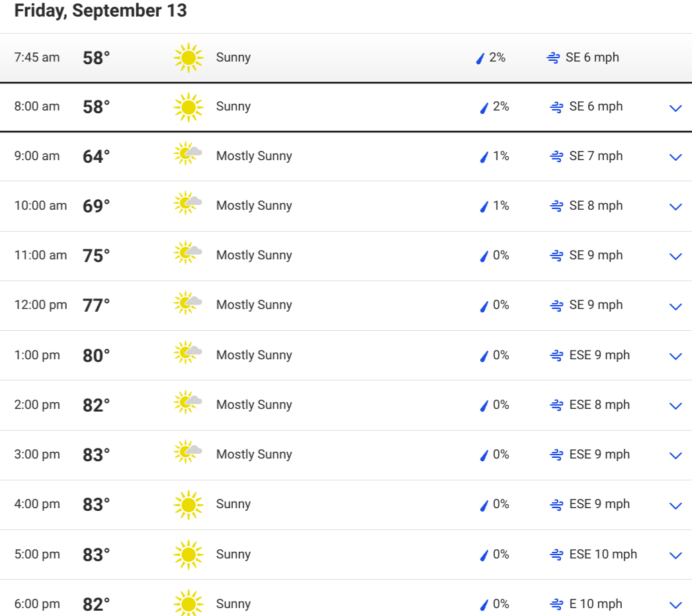Click the Friday, September 13 heading
692x616 pixels.
click(x=101, y=11)
